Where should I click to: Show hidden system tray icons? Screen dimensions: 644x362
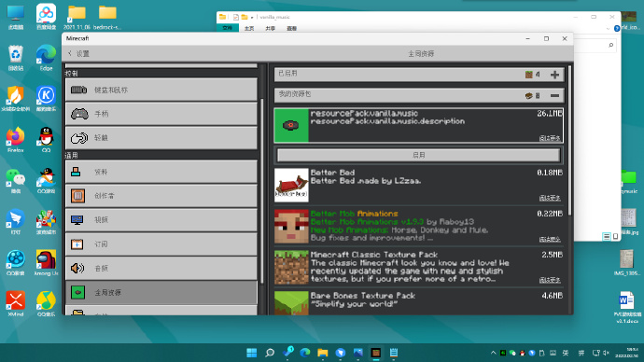click(x=494, y=353)
